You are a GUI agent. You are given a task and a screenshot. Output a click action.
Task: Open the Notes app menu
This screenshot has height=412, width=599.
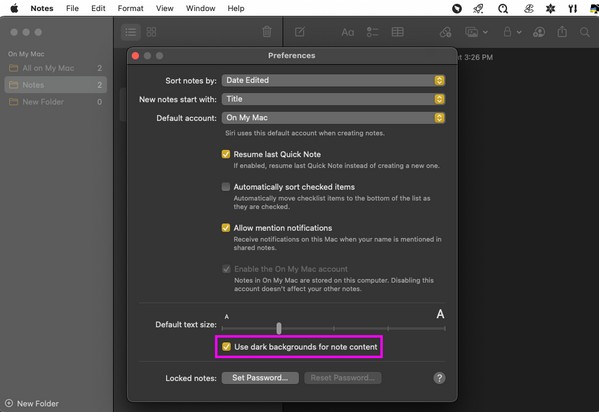coord(42,8)
